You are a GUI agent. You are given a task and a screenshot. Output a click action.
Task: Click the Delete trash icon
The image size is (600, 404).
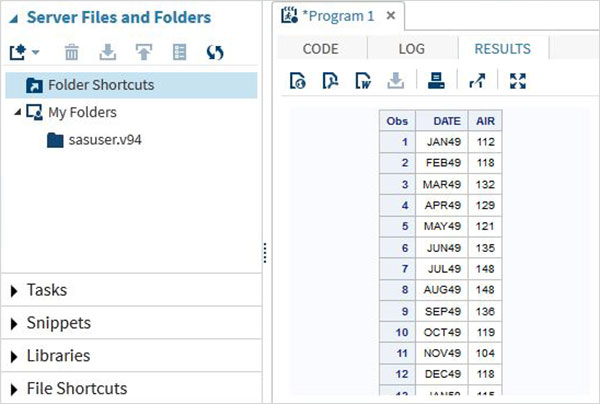tap(72, 51)
